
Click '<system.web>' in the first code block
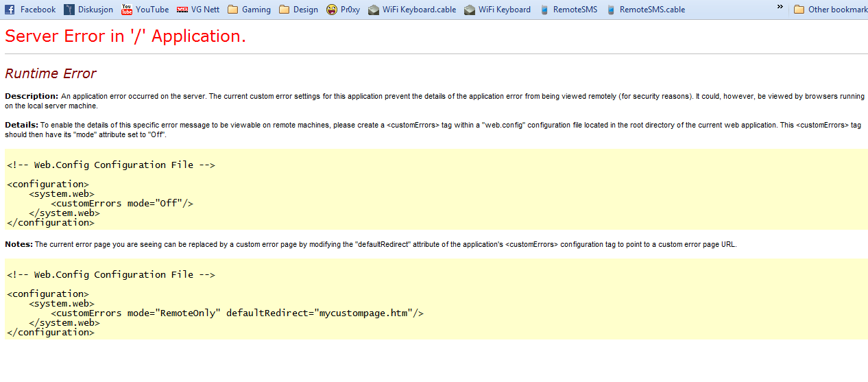tap(62, 193)
